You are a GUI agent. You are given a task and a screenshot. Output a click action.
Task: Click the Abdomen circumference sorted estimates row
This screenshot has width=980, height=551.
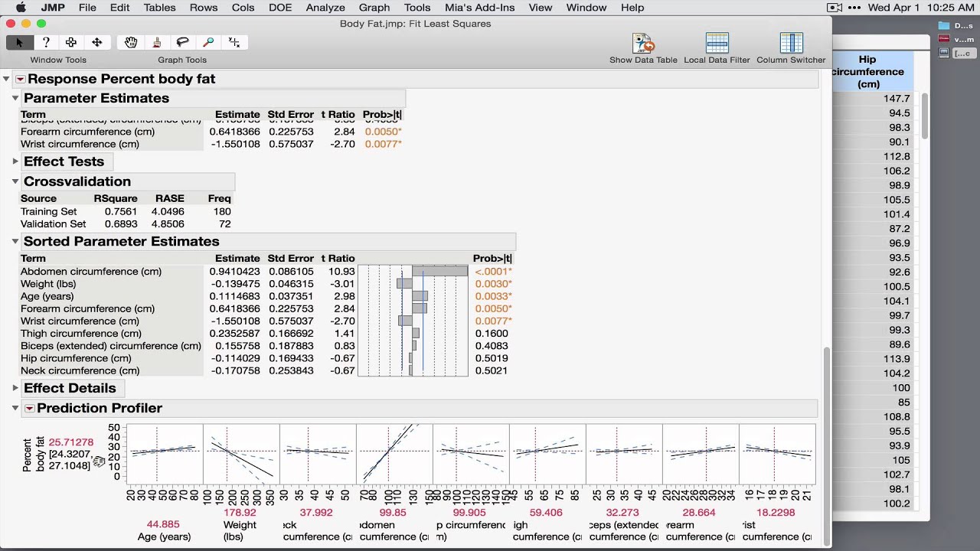pyautogui.click(x=266, y=272)
